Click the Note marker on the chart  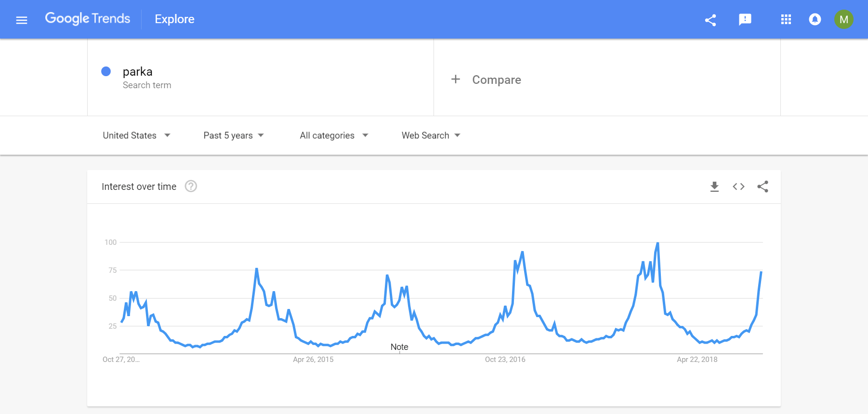pos(399,347)
